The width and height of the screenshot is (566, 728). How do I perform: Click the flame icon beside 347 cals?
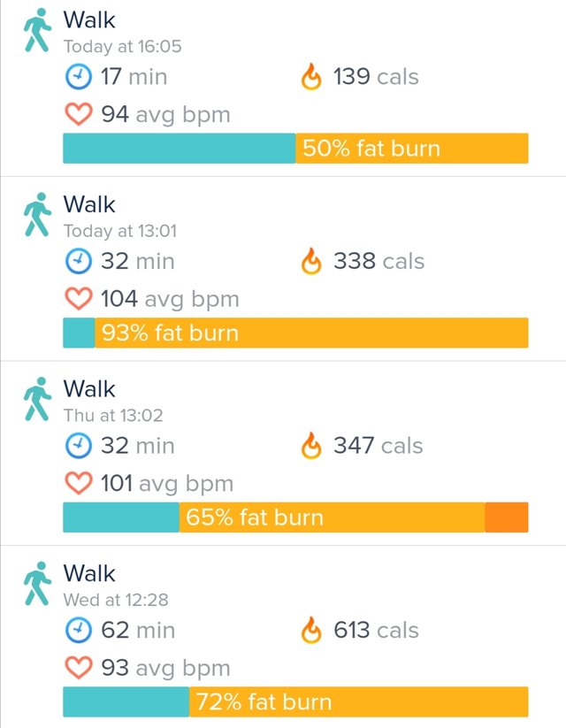(311, 445)
